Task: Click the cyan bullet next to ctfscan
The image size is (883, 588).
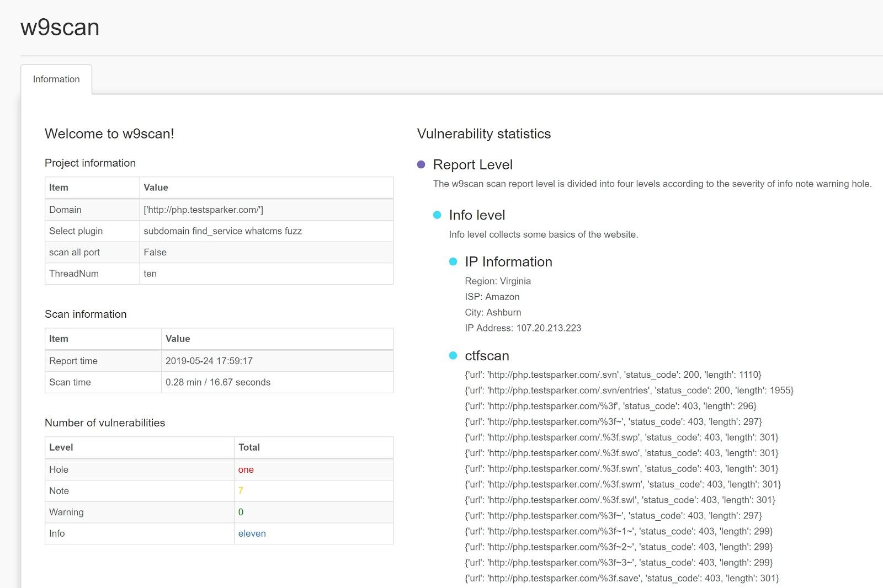Action: 453,356
